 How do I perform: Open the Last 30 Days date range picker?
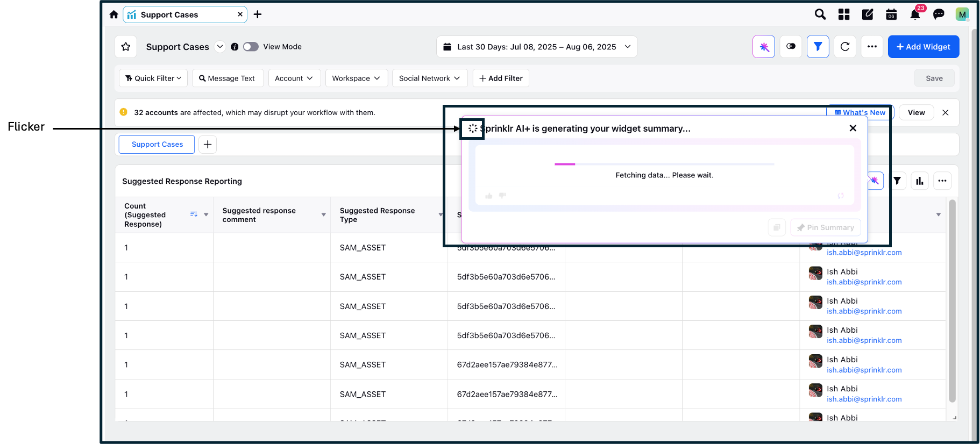pyautogui.click(x=537, y=47)
